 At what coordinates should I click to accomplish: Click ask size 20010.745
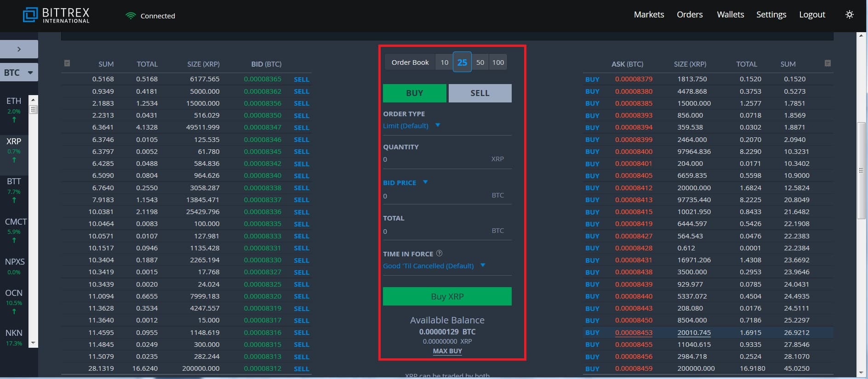point(694,333)
